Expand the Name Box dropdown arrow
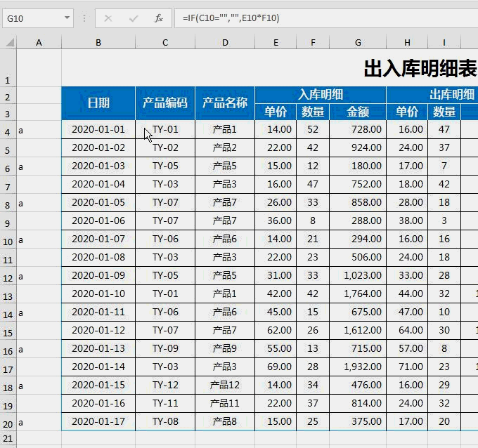The image size is (478, 448). coord(67,18)
